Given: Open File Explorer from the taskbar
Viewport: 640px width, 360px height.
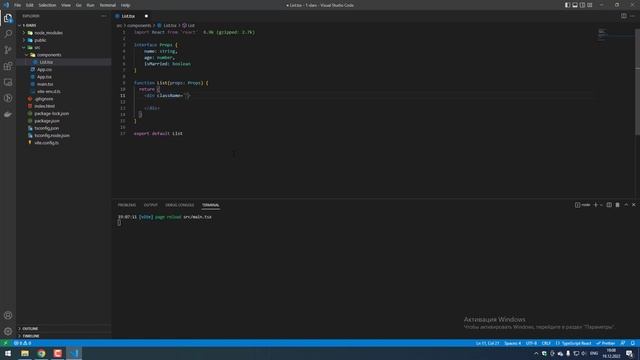Looking at the screenshot, I should [25, 353].
